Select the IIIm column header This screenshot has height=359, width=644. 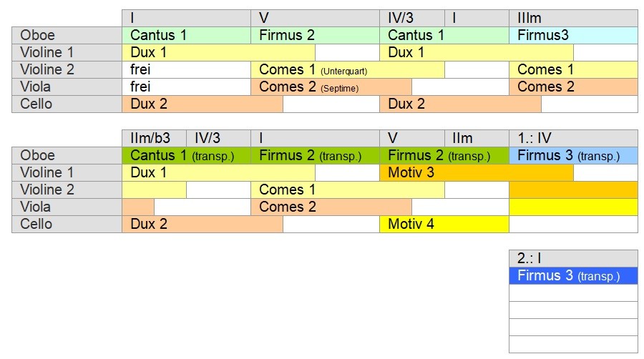(x=572, y=18)
